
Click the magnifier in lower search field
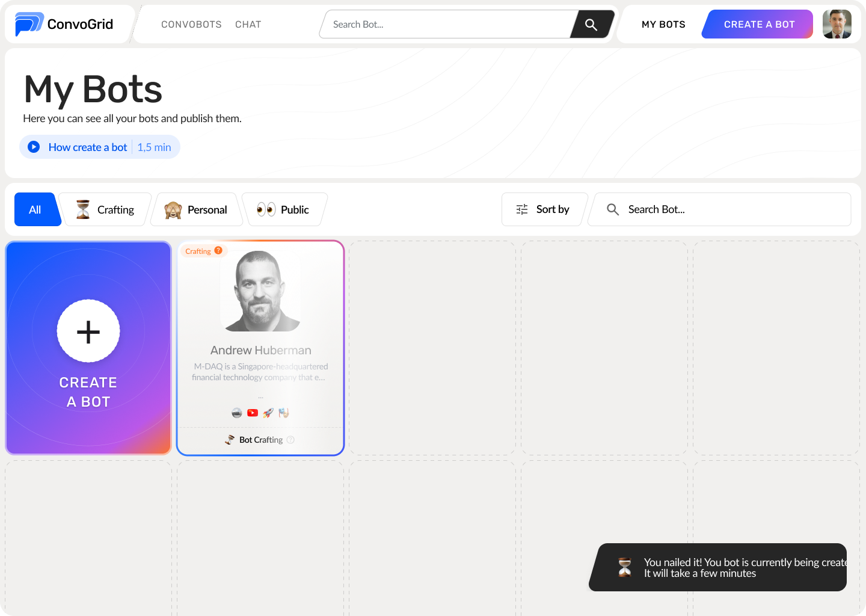point(613,209)
